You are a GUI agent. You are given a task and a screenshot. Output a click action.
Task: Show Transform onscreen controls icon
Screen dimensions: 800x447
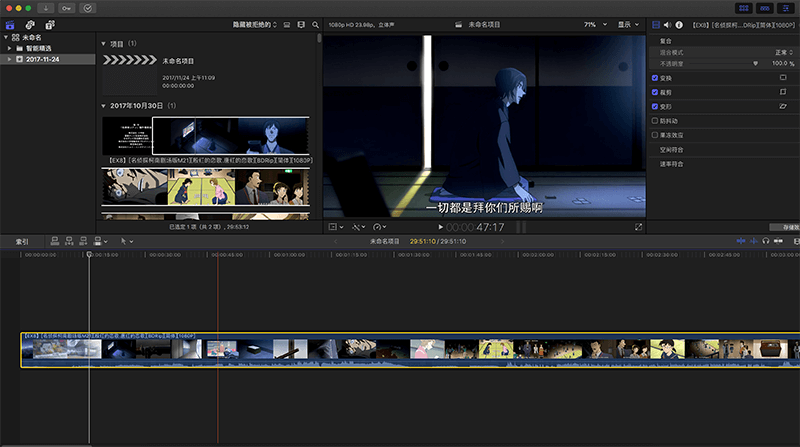(x=783, y=78)
